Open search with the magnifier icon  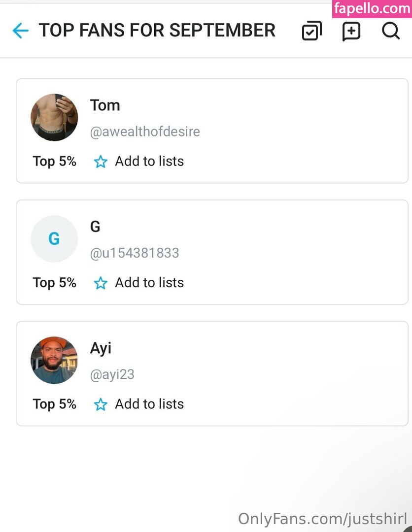click(390, 31)
